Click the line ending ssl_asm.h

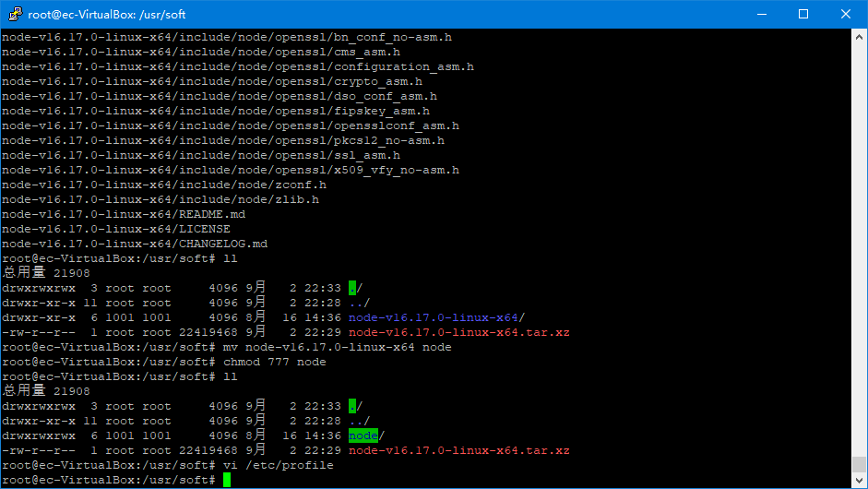coord(201,155)
